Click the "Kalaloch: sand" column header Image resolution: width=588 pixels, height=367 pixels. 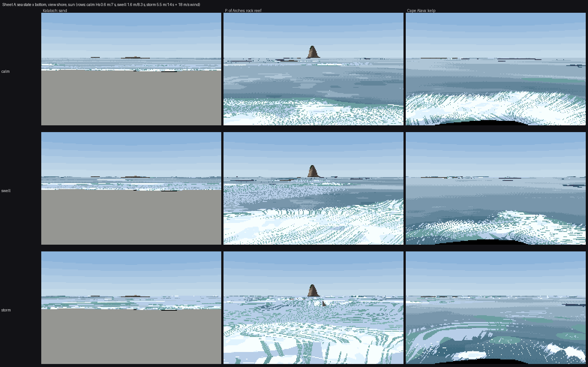tap(55, 11)
